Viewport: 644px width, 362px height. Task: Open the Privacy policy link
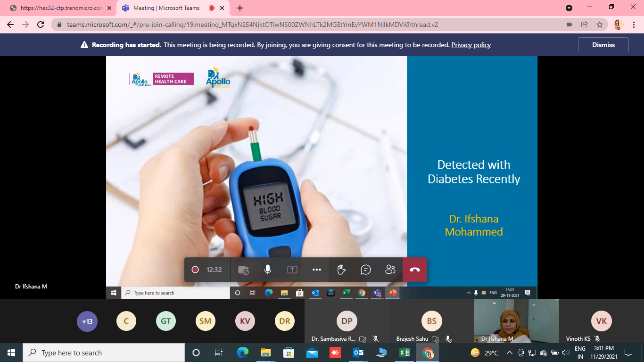tap(471, 45)
